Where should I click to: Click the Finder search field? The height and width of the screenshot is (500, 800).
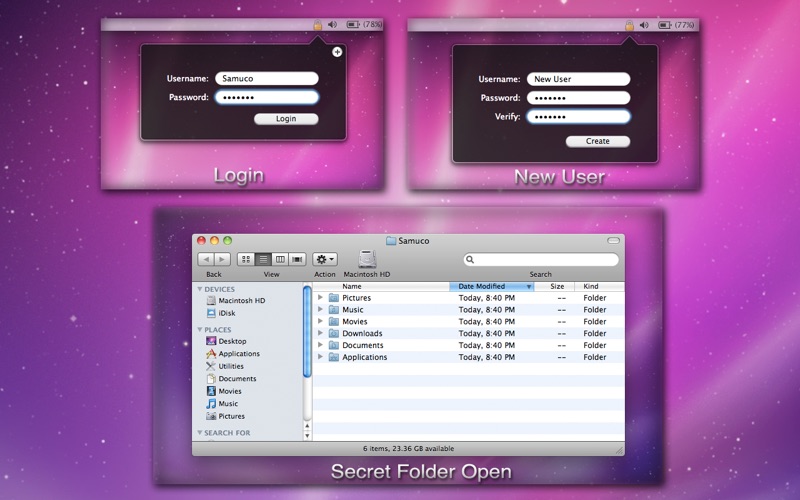tap(541, 259)
